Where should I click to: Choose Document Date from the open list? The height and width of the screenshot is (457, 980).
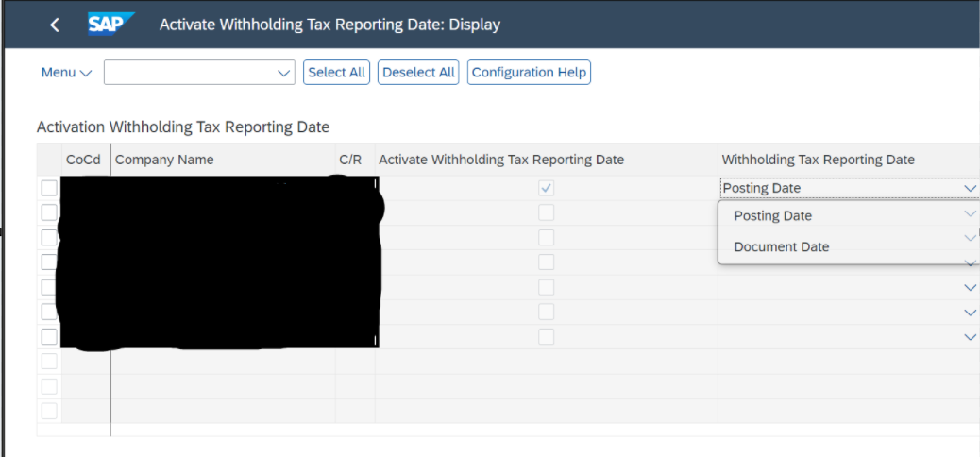click(x=781, y=247)
